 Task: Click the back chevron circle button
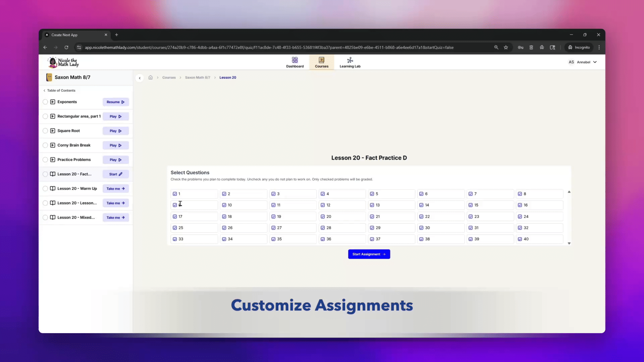pyautogui.click(x=140, y=78)
